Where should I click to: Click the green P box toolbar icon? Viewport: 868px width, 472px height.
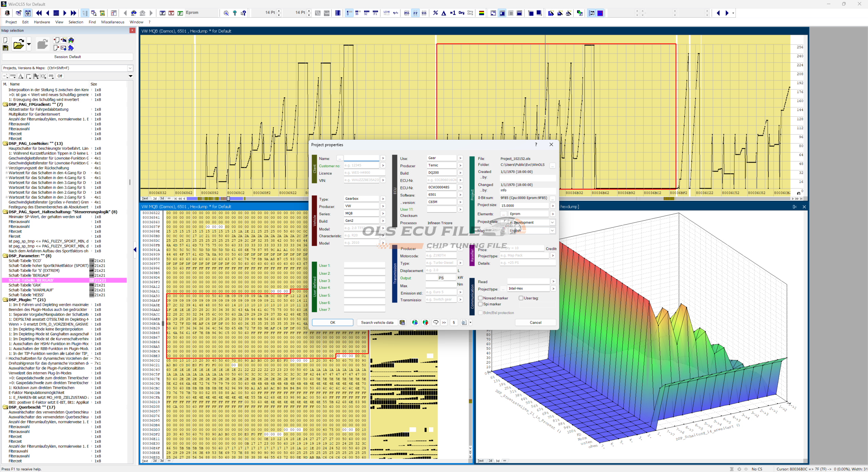pyautogui.click(x=180, y=13)
